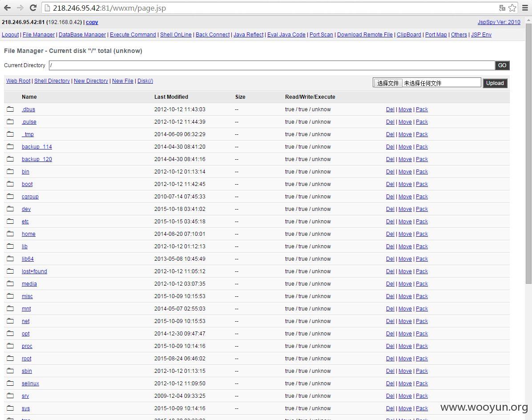
Task: Click folder icon for dev row
Action: [x=10, y=209]
